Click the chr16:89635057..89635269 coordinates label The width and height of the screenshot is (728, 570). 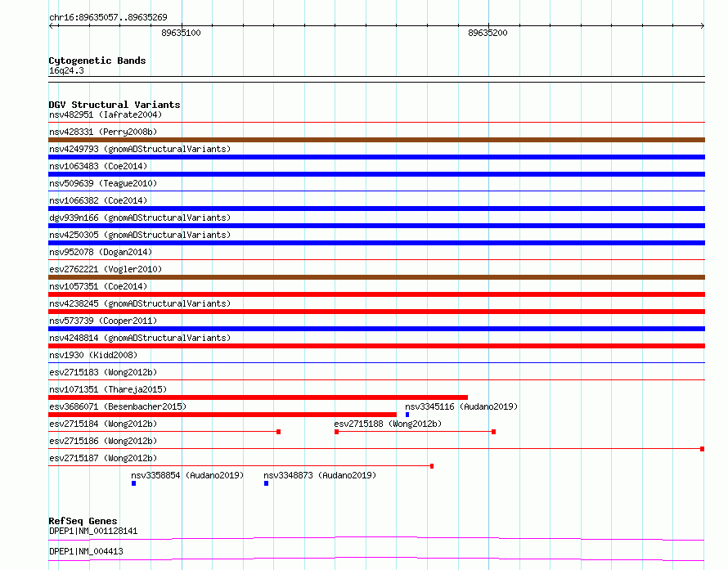tap(108, 17)
